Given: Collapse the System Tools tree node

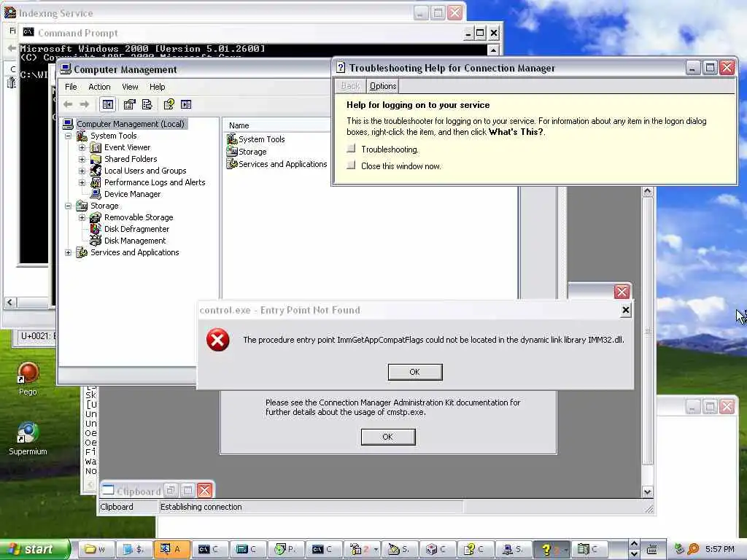Looking at the screenshot, I should pyautogui.click(x=68, y=136).
